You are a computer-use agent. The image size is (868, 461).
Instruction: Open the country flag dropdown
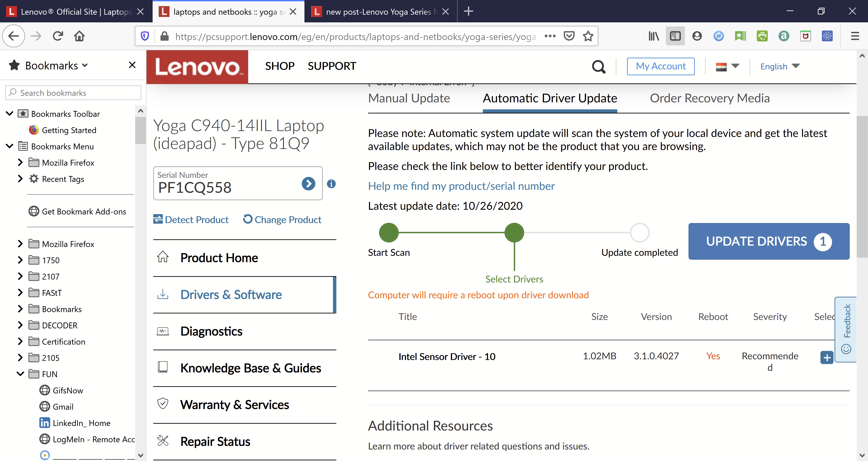pyautogui.click(x=727, y=66)
